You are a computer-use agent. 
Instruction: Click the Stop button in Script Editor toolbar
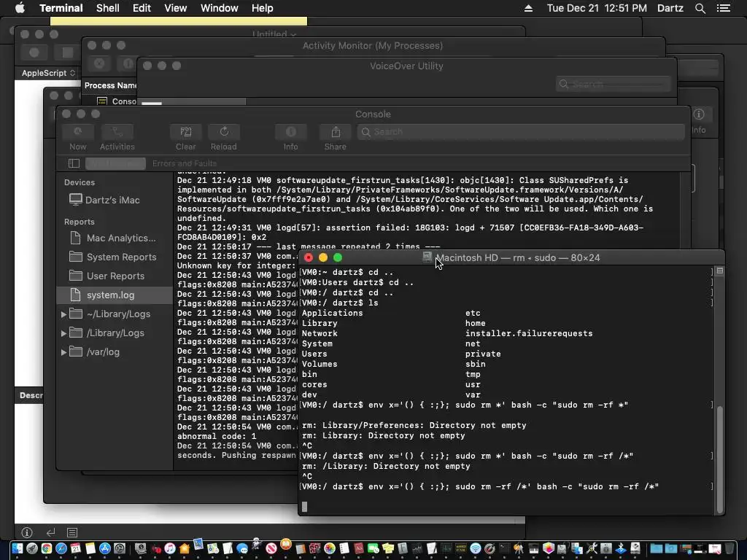click(68, 52)
